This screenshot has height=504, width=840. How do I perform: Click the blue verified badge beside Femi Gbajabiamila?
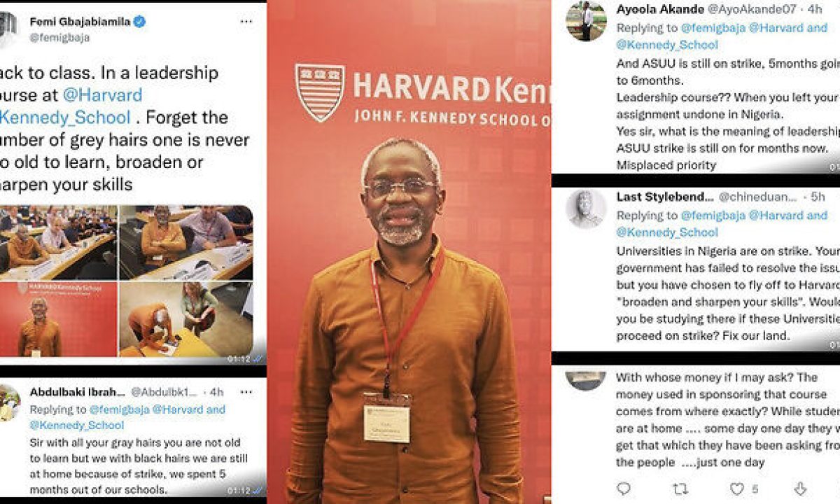pos(140,22)
